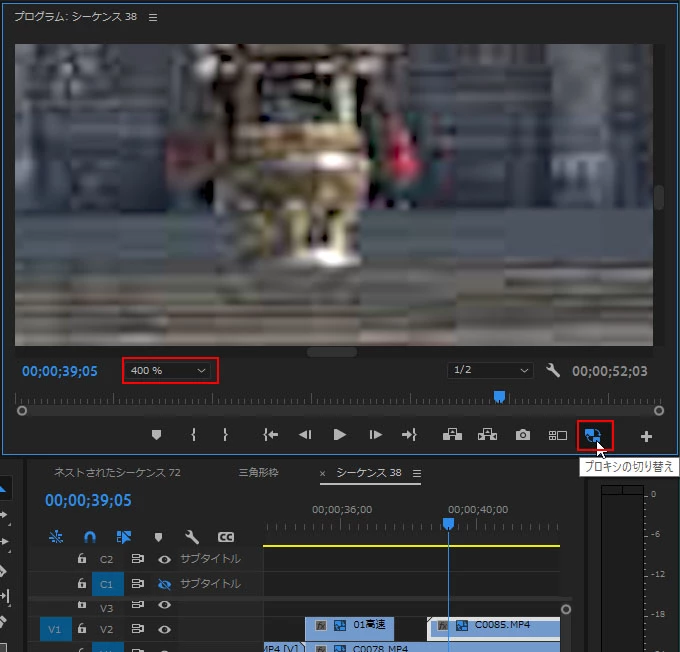Toggle Linked Selection in timeline
This screenshot has height=652, width=680.
click(x=124, y=537)
